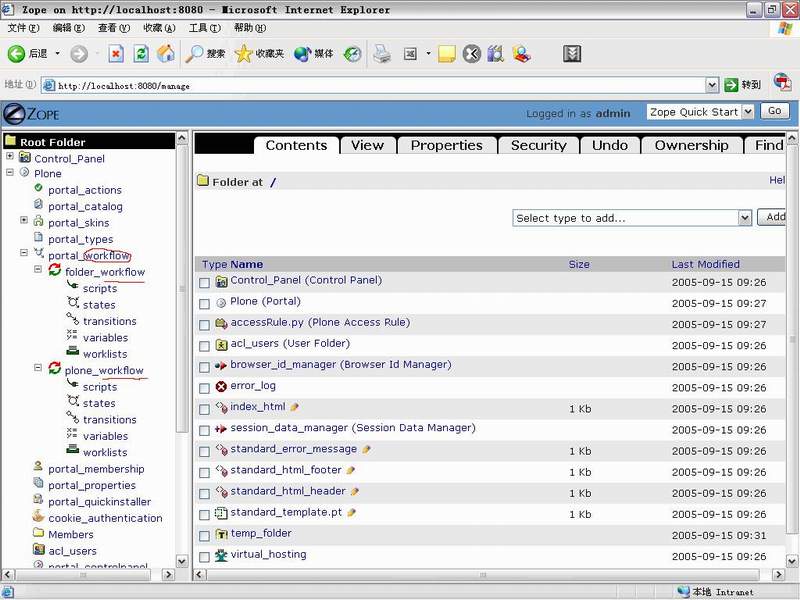This screenshot has height=600, width=800.
Task: Check the virtual_hosting checkbox
Action: pos(205,557)
